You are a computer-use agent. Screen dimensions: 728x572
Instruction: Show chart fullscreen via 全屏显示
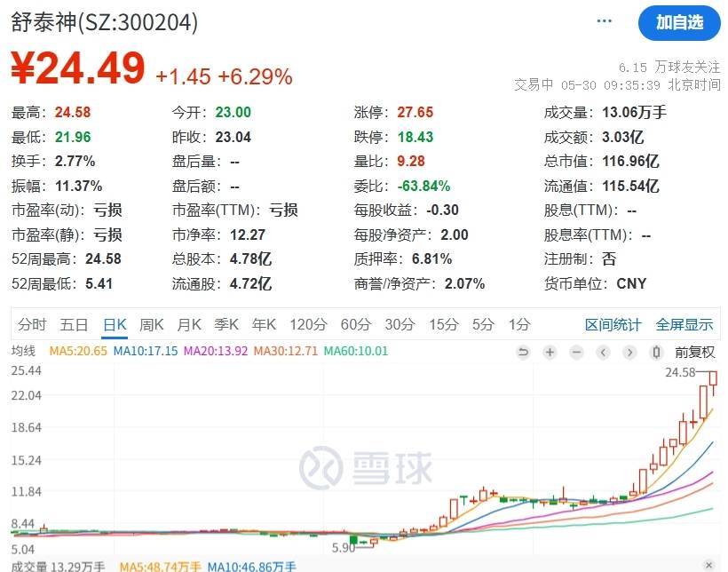tap(684, 325)
